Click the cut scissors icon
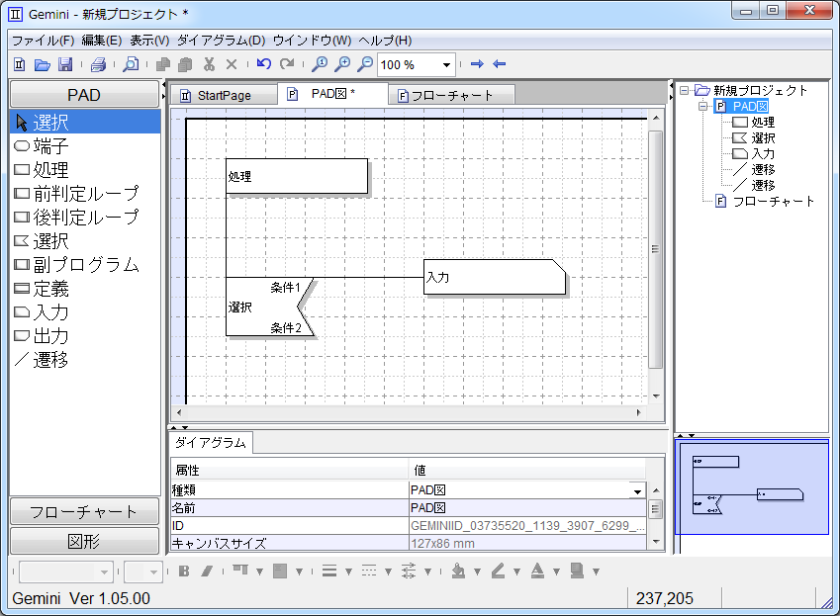 point(209,64)
